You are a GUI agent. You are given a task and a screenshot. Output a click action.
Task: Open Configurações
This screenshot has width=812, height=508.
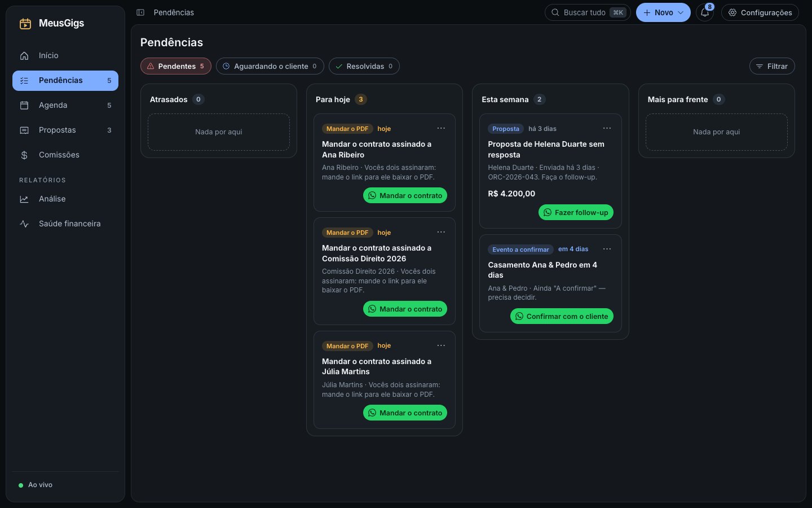760,12
